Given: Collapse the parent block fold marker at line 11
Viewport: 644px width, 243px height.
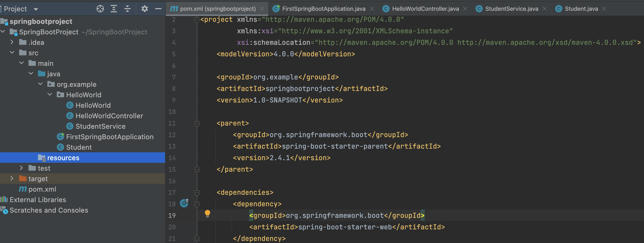Looking at the screenshot, I should coord(197,123).
